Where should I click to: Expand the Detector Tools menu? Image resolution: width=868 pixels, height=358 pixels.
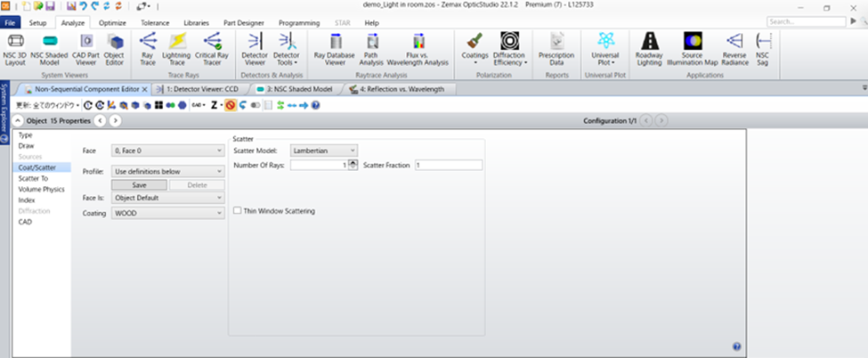[286, 49]
